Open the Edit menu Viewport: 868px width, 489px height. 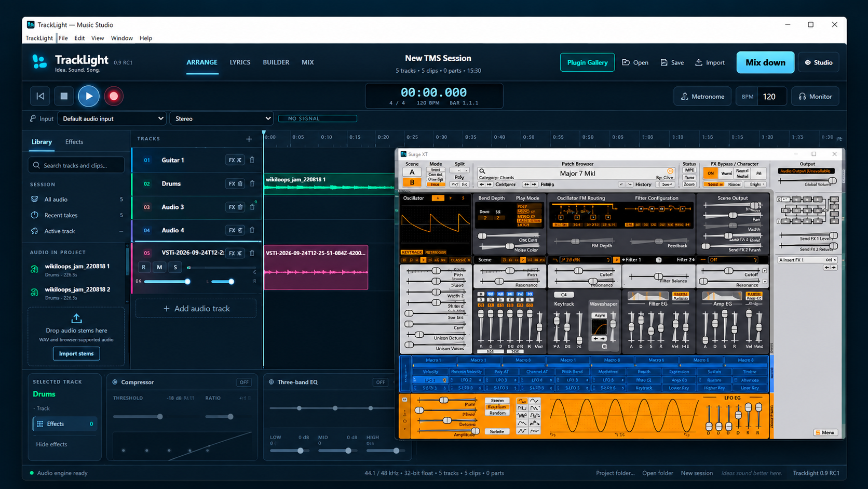pos(79,38)
